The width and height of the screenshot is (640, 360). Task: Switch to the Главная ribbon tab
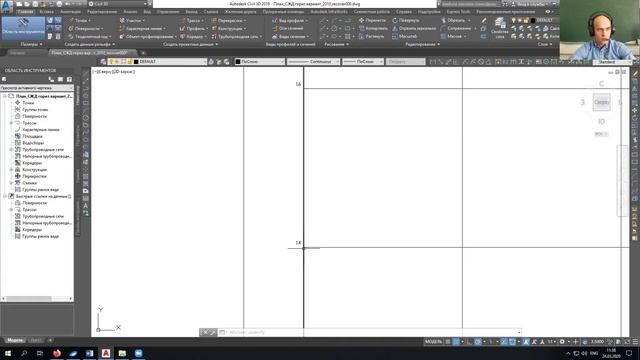(25, 12)
